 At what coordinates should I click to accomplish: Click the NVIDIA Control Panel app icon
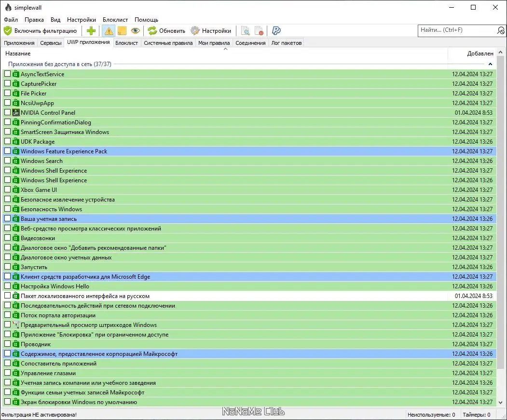coord(16,112)
